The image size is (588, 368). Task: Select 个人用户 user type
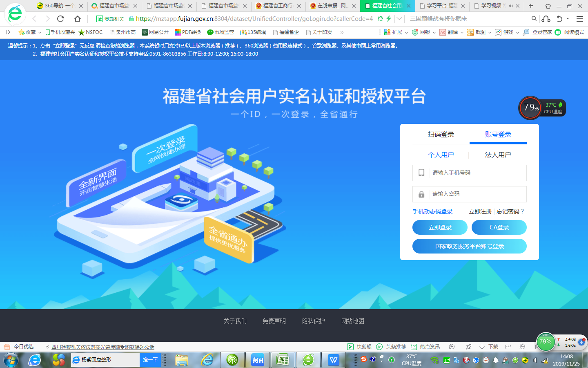tap(441, 155)
